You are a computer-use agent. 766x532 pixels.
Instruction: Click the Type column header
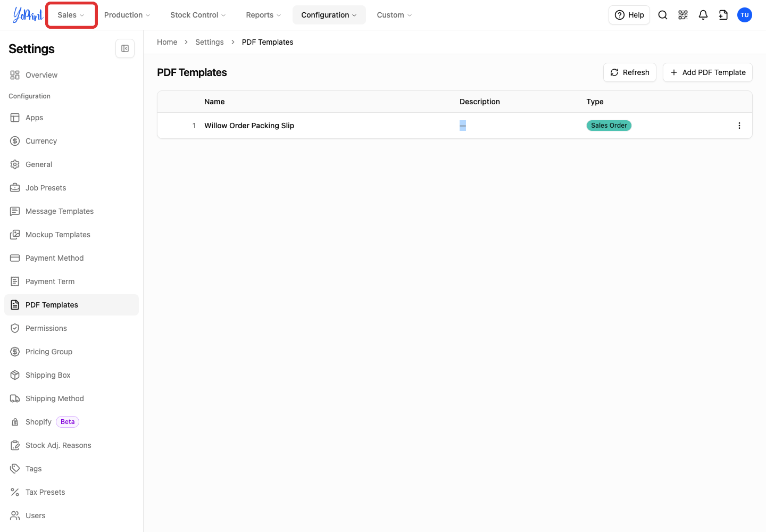click(x=595, y=102)
